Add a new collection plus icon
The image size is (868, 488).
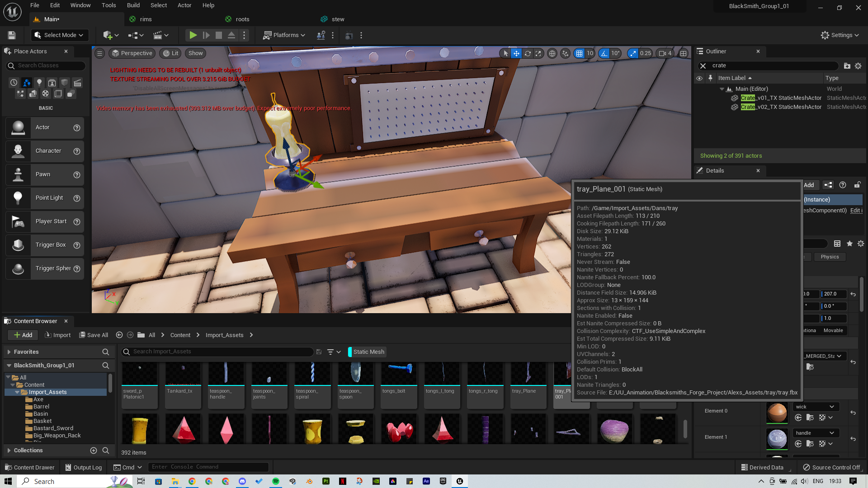pos(94,450)
